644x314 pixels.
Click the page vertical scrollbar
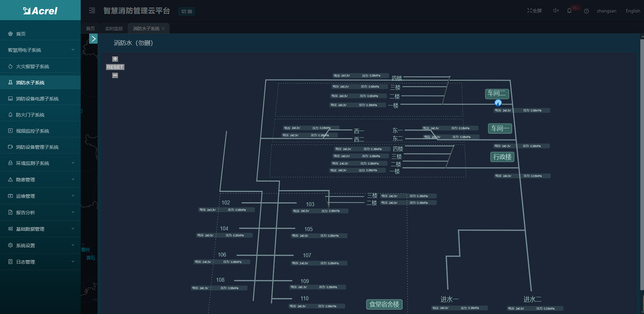tap(642, 165)
